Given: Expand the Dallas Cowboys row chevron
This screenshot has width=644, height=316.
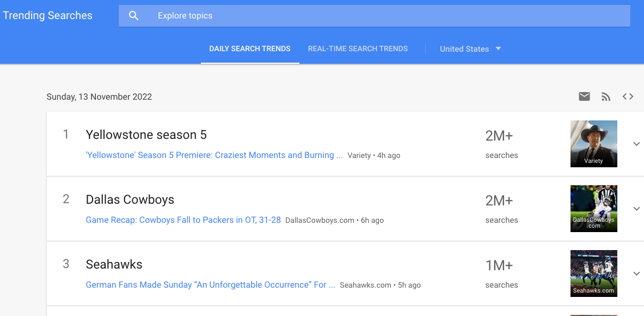Looking at the screenshot, I should pyautogui.click(x=636, y=209).
